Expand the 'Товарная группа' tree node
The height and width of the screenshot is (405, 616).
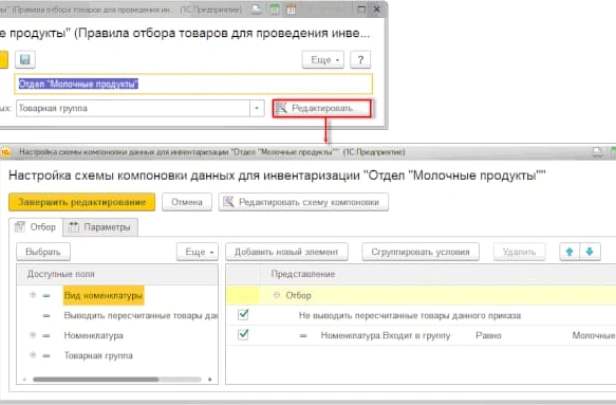[33, 355]
